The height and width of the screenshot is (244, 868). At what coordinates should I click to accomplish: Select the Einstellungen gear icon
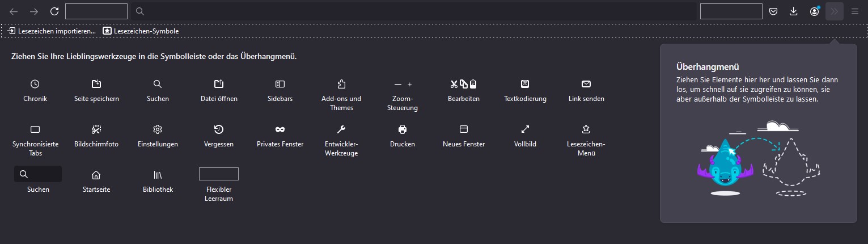click(158, 129)
